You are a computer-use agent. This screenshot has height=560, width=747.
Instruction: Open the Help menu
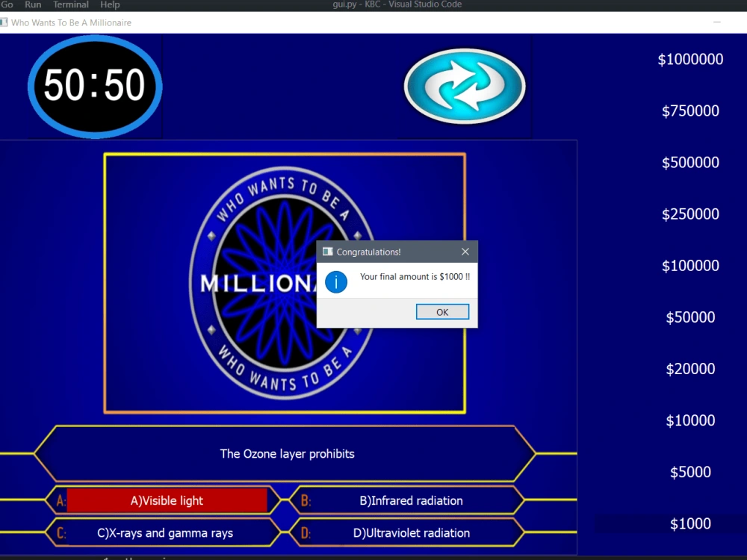click(109, 4)
